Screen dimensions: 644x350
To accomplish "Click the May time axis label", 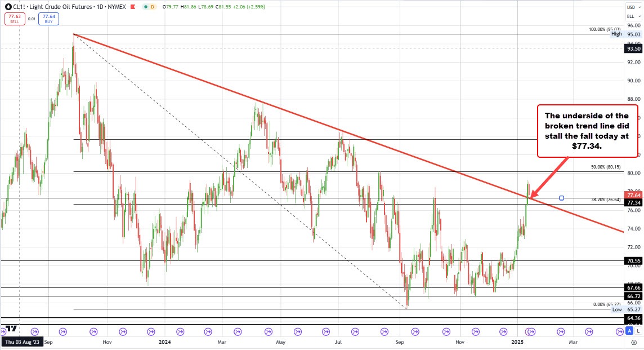I will [281, 342].
